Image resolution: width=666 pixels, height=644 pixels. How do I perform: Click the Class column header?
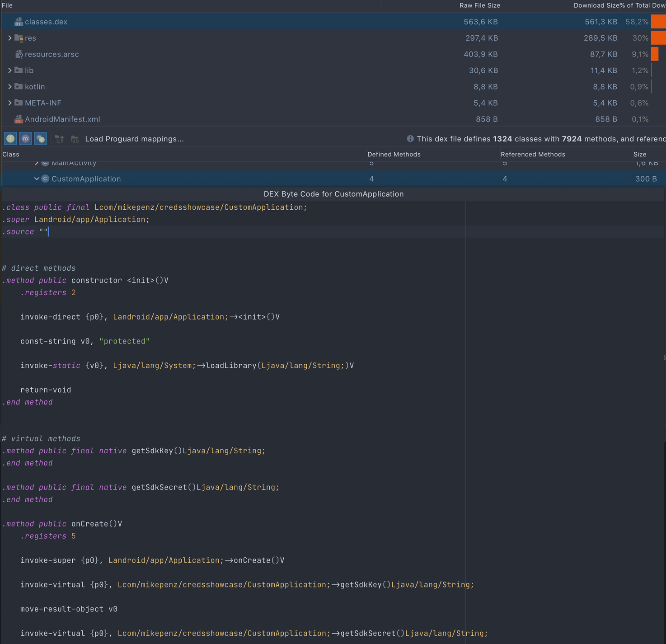click(11, 154)
